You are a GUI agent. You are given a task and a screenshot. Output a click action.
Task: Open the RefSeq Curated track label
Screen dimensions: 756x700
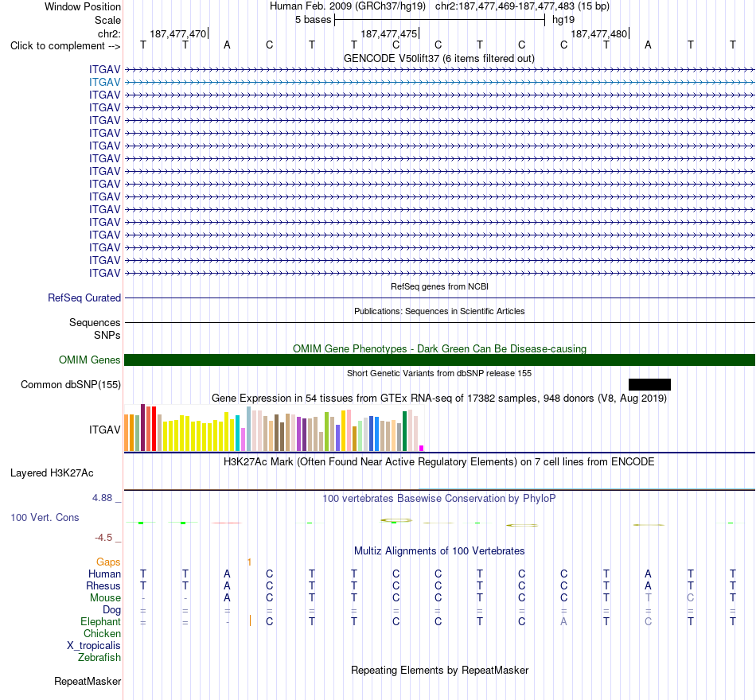click(x=84, y=298)
